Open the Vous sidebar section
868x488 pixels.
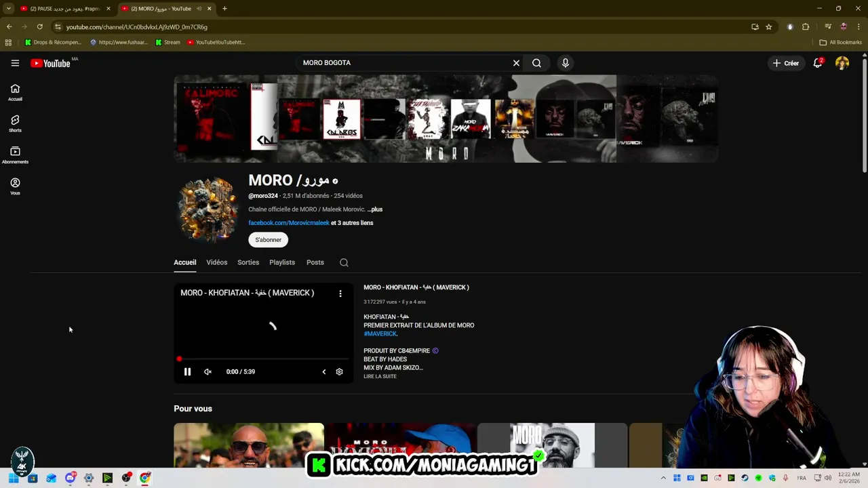coord(15,186)
